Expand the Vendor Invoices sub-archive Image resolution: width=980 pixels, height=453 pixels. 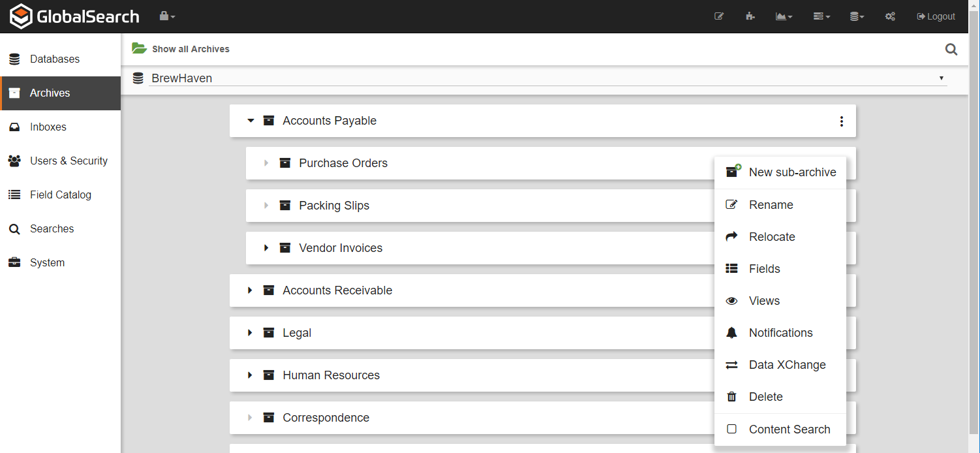[266, 248]
